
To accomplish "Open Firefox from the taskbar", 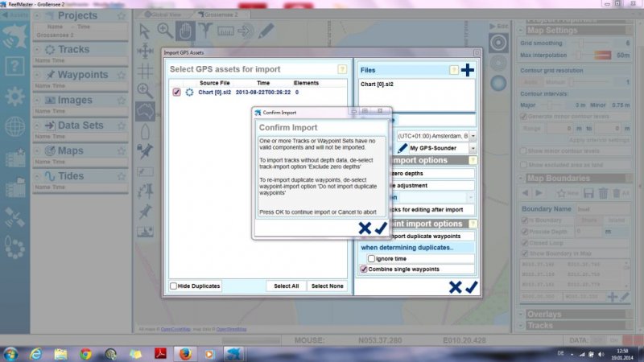I will (184, 352).
